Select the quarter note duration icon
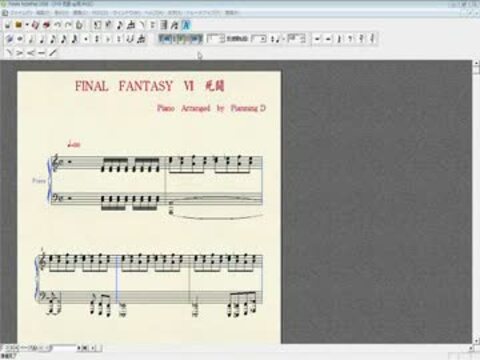480x360 pixels. (x=42, y=39)
